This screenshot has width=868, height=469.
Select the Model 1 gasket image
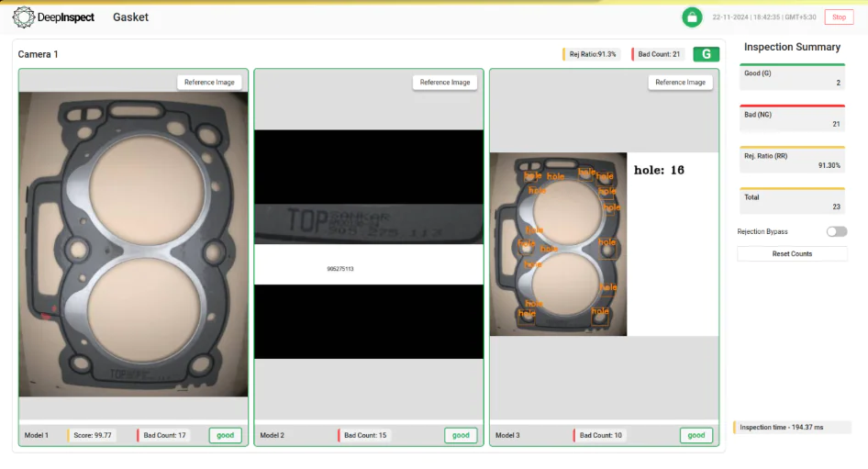click(133, 244)
